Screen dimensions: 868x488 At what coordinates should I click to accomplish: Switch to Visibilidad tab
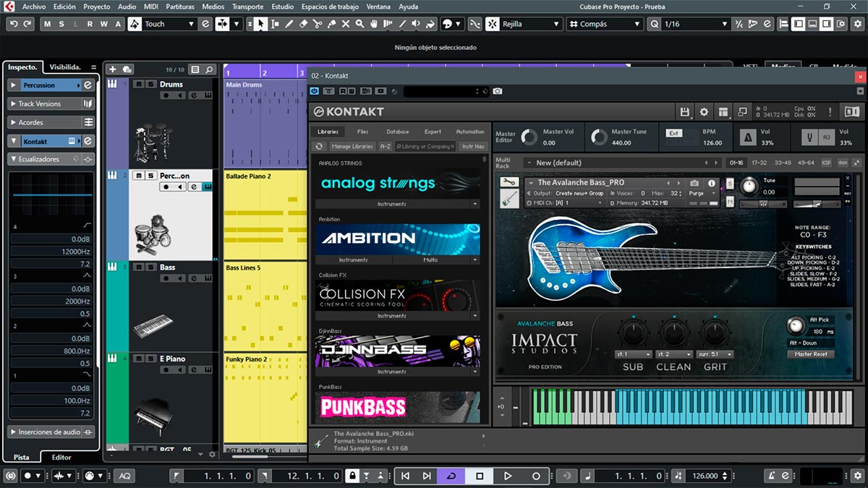[x=65, y=67]
